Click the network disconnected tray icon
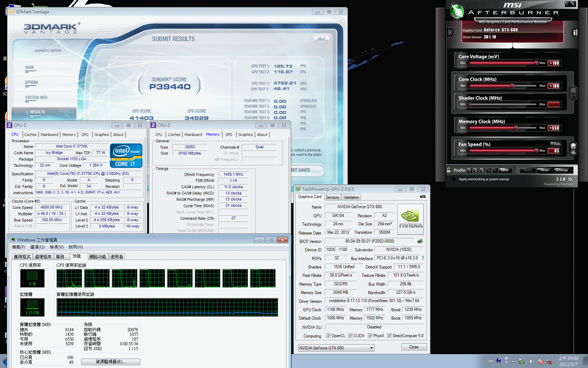Image resolution: width=588 pixels, height=368 pixels. pyautogui.click(x=549, y=361)
